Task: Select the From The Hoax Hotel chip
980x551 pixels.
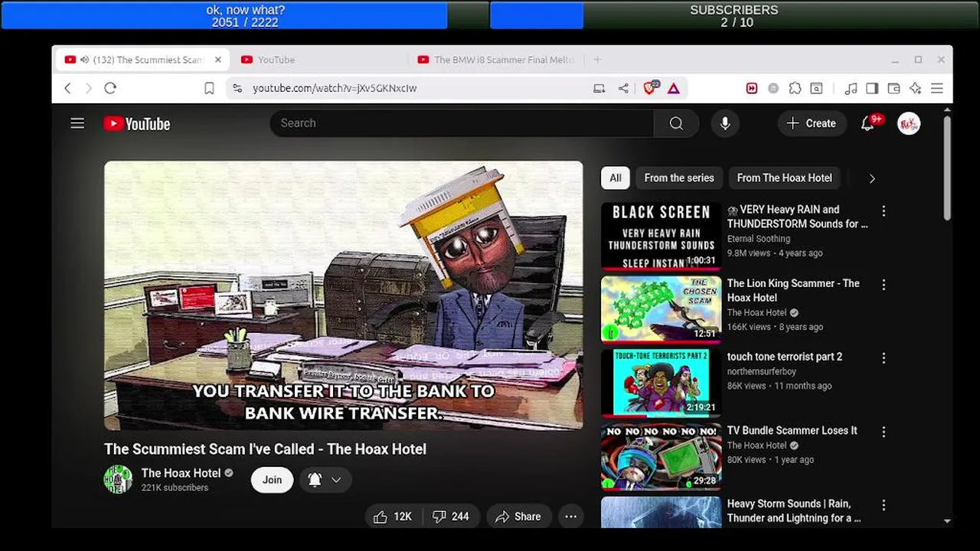Action: pos(784,178)
